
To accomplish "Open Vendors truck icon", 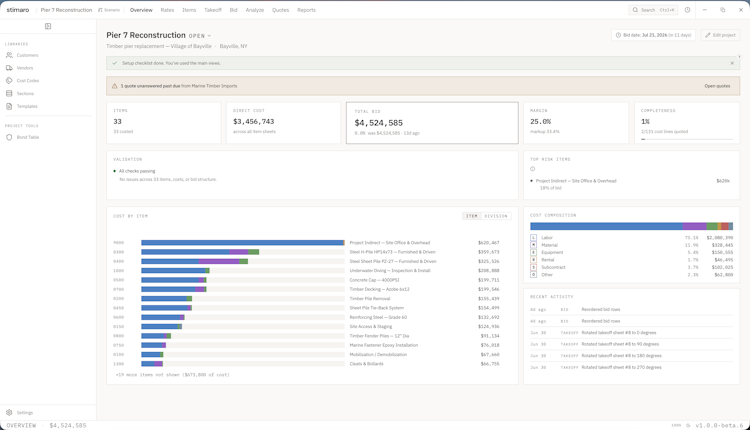I will [x=9, y=68].
